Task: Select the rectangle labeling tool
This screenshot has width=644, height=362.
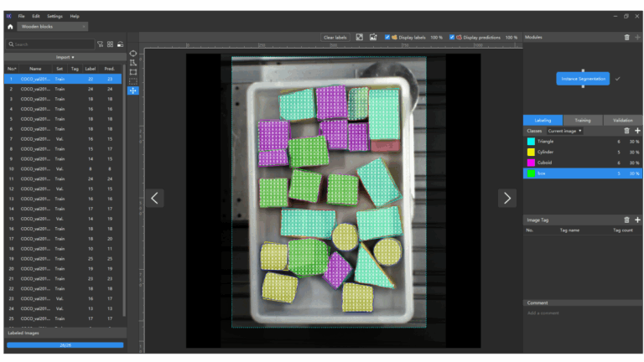Action: pyautogui.click(x=133, y=72)
